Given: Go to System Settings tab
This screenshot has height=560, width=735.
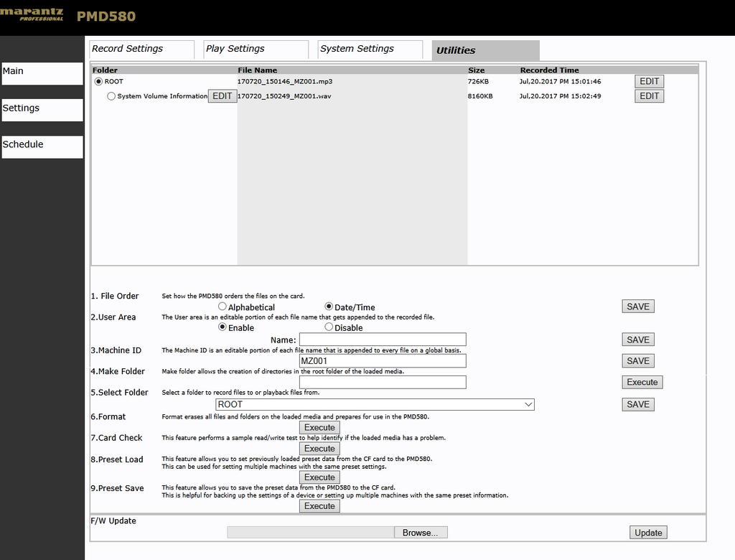Looking at the screenshot, I should click(370, 50).
